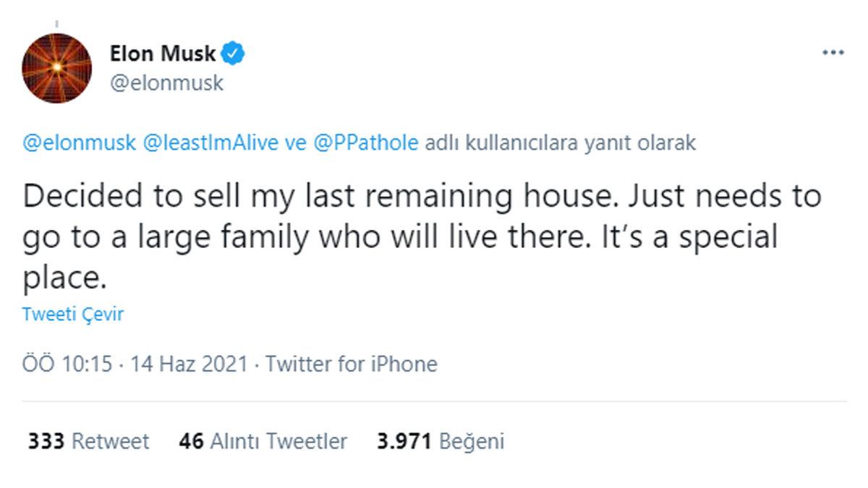Click Elon Musk's verified badge icon
This screenshot has height=488, width=868.
pyautogui.click(x=232, y=52)
